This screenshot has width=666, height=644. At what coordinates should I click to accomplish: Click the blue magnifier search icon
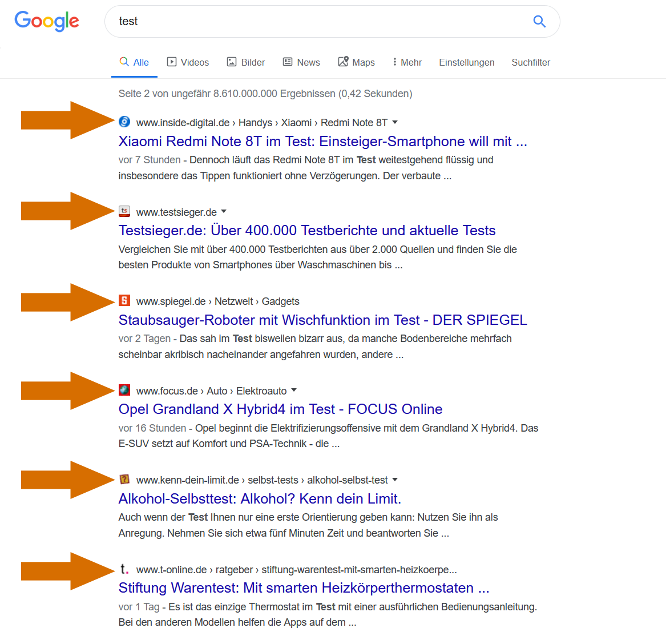point(539,21)
